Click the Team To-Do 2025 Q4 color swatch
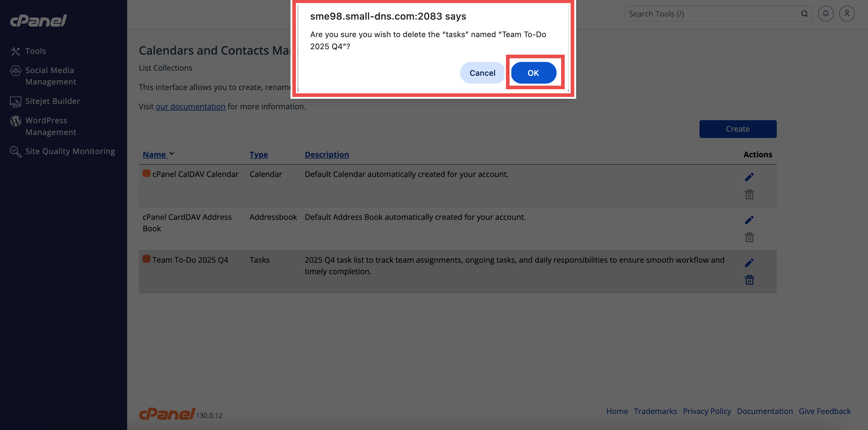This screenshot has width=868, height=430. point(146,259)
